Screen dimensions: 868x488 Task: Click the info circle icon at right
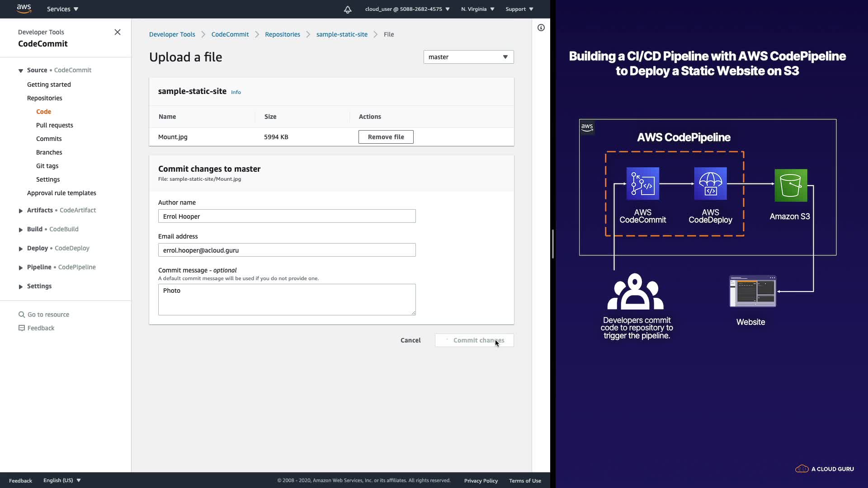point(541,28)
